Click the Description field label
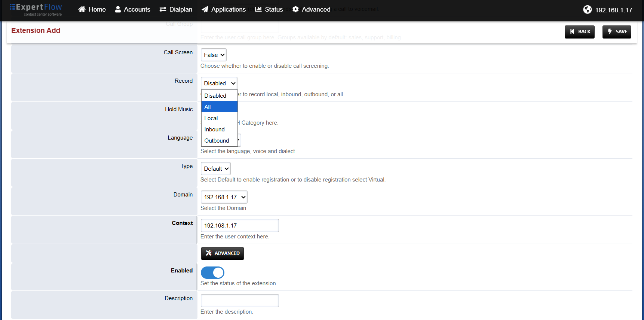 [179, 298]
